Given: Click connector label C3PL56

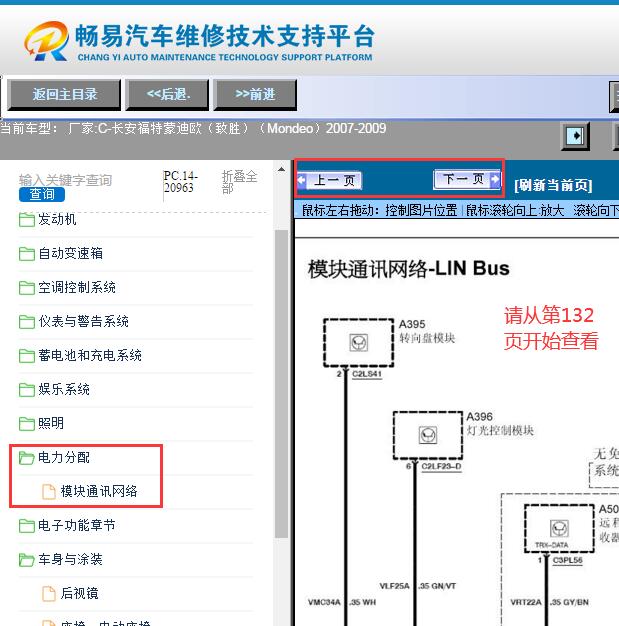Looking at the screenshot, I should 567,560.
